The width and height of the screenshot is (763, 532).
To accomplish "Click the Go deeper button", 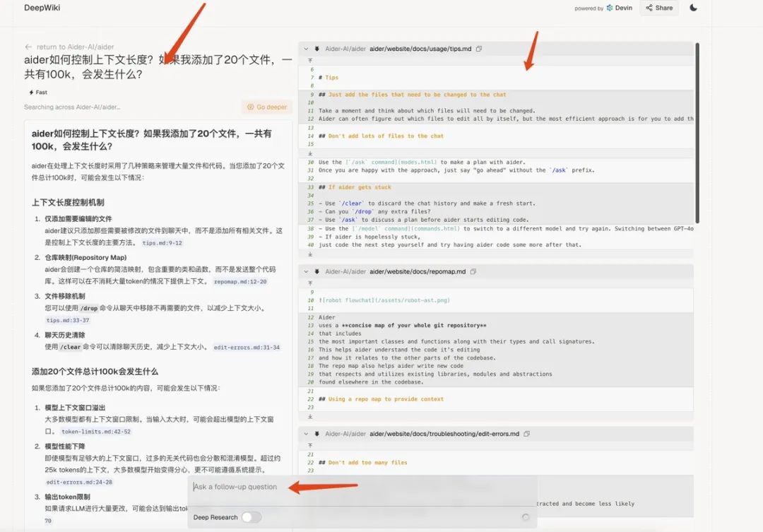I will [x=266, y=106].
